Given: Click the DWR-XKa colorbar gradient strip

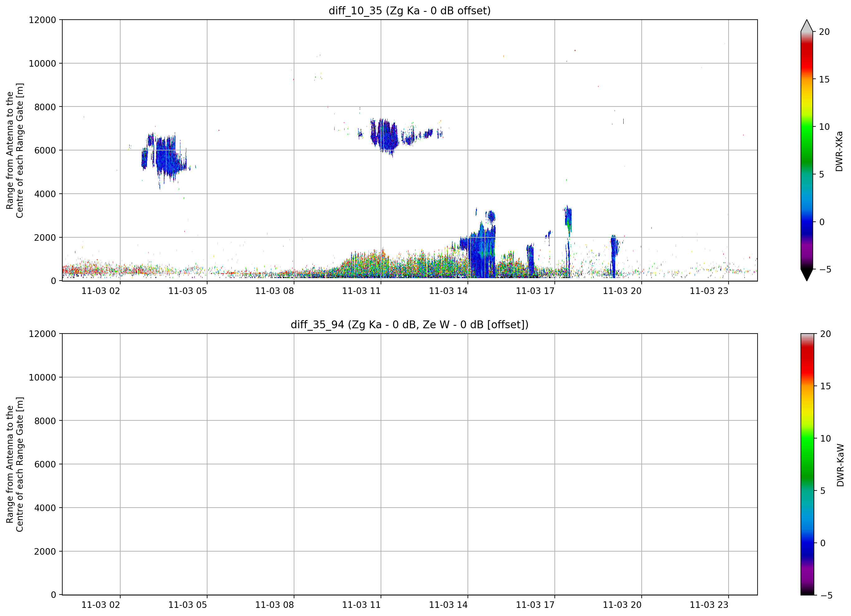Looking at the screenshot, I should click(806, 150).
